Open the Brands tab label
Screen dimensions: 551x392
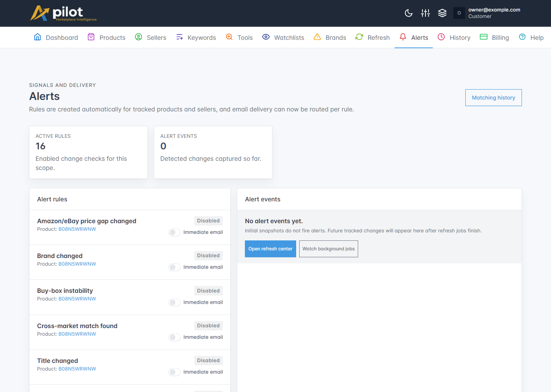[x=336, y=38]
